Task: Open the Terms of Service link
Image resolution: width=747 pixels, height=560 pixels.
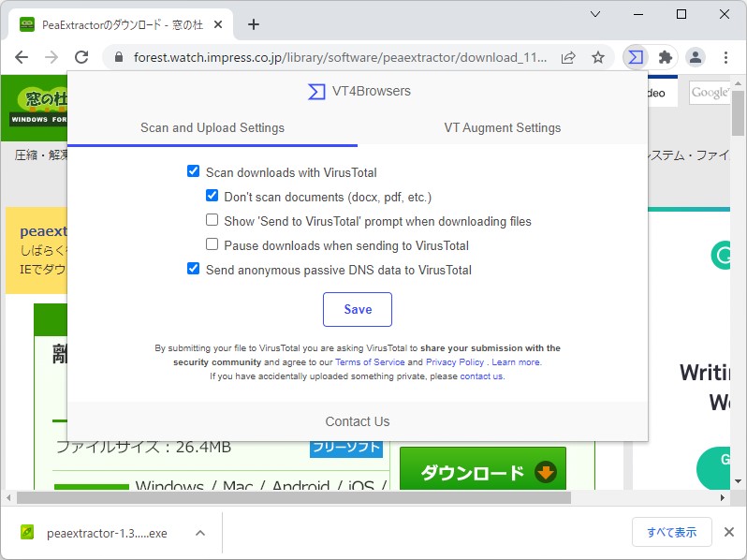Action: 370,362
